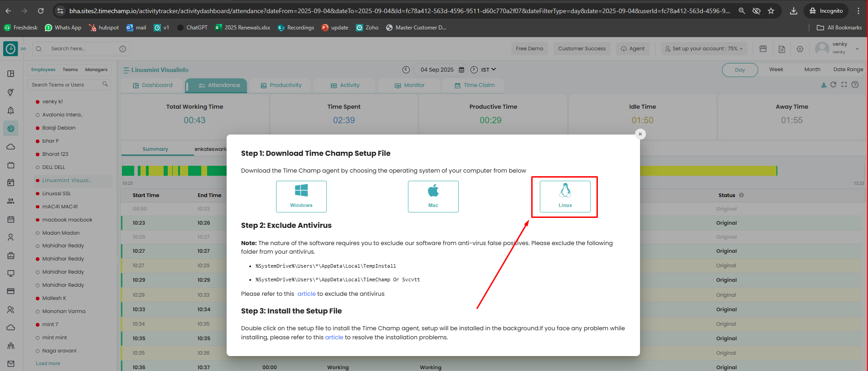The width and height of the screenshot is (868, 371).
Task: Switch to the Productivity tab
Action: (x=281, y=85)
